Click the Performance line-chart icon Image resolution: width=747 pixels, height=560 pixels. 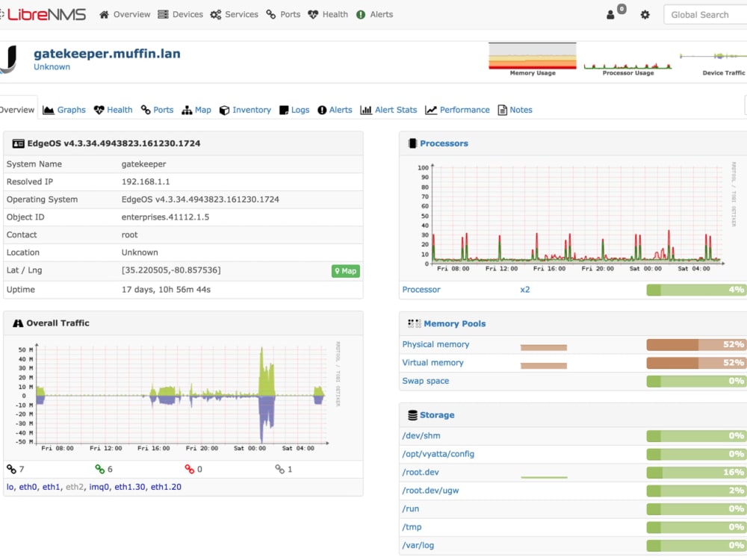point(431,110)
